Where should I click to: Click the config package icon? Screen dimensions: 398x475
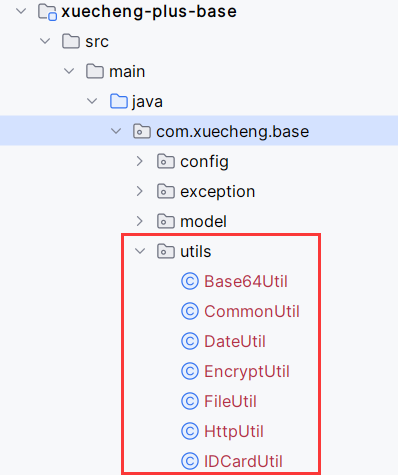coord(166,161)
